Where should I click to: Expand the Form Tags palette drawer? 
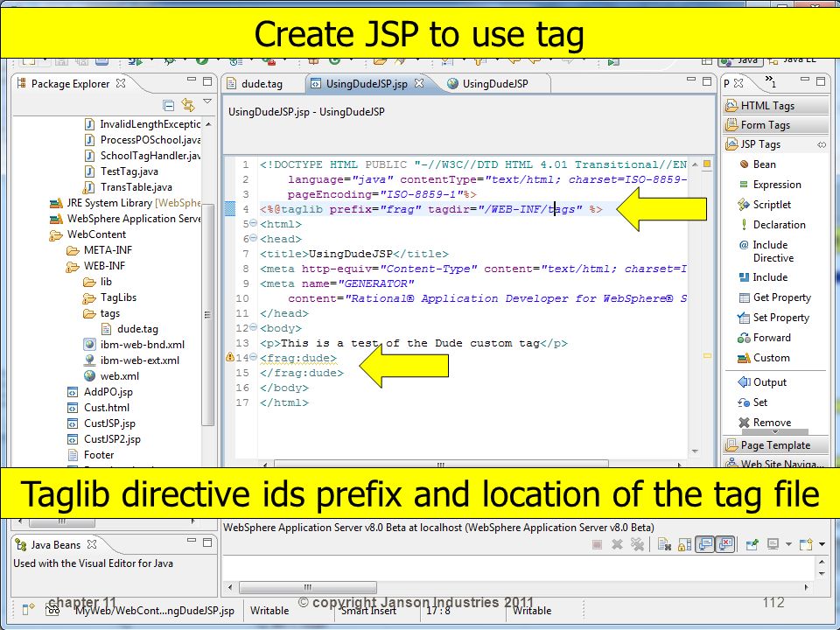pos(775,125)
